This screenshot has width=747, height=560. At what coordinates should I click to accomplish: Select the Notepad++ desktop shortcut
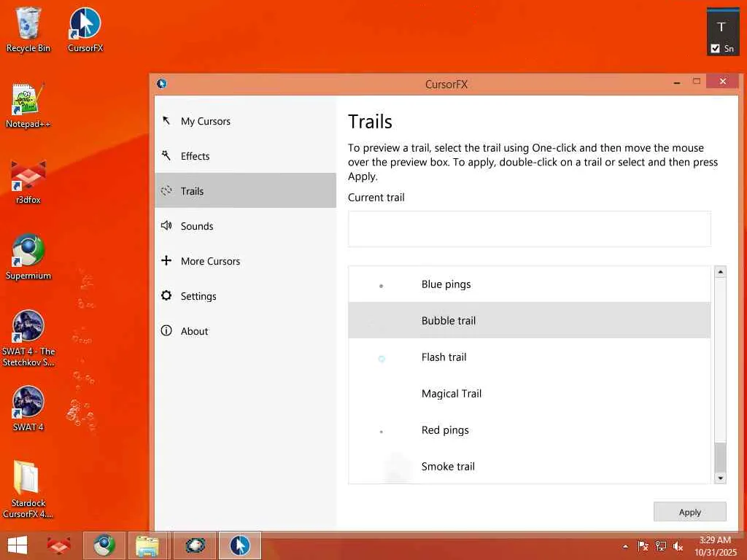click(x=28, y=105)
